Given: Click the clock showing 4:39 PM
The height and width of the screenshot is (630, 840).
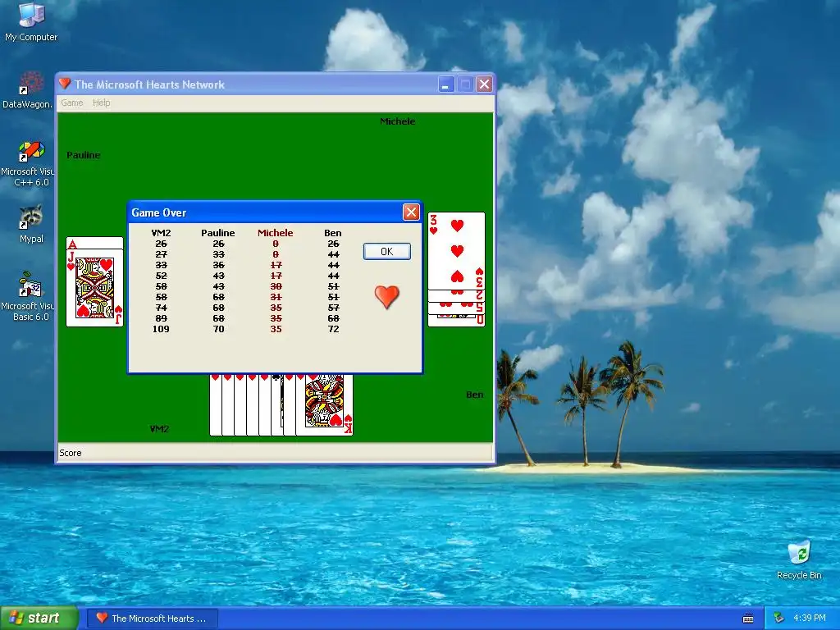Looking at the screenshot, I should tap(809, 619).
